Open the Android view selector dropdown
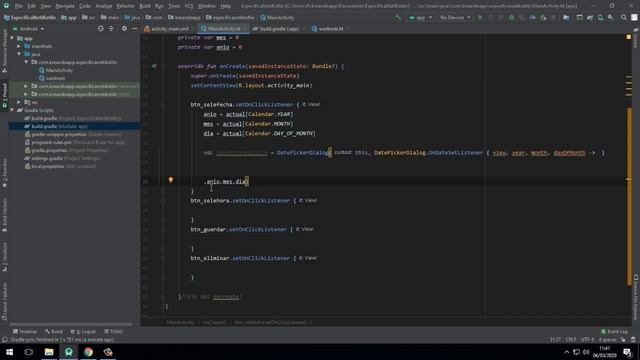The height and width of the screenshot is (360, 640). (x=29, y=29)
